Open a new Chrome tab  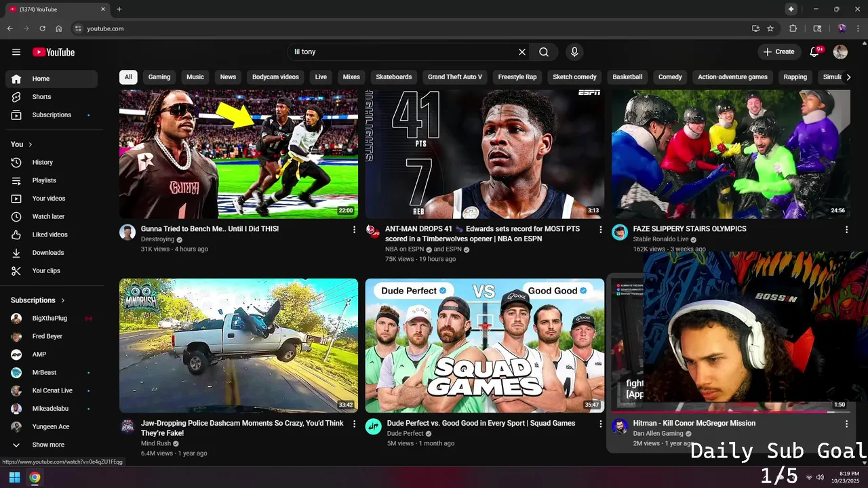coord(119,9)
